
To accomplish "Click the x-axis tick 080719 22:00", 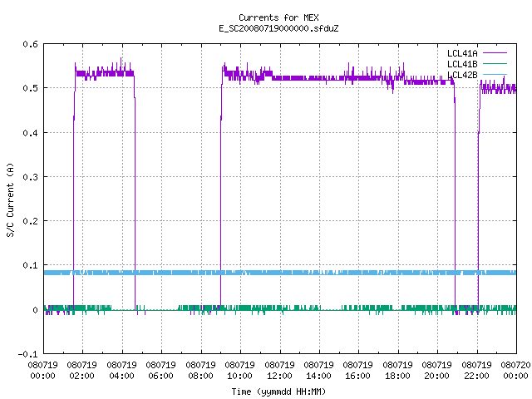I will point(476,371).
